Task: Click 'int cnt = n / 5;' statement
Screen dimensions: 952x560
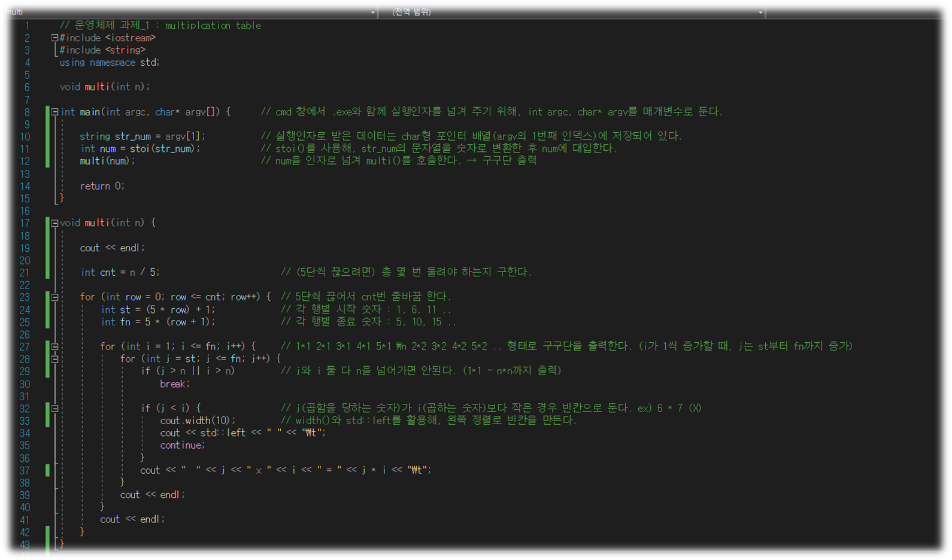Action: tap(120, 272)
